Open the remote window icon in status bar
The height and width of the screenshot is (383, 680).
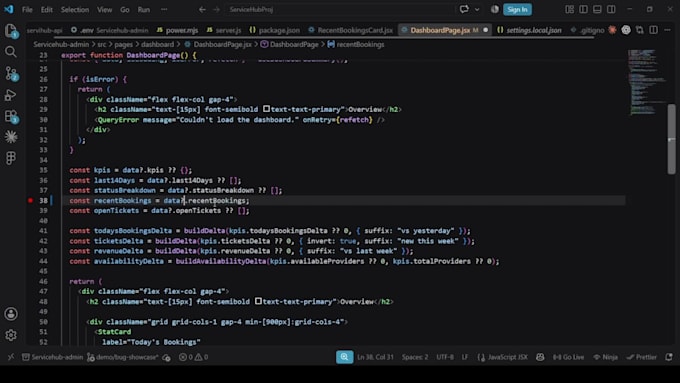pos(11,357)
